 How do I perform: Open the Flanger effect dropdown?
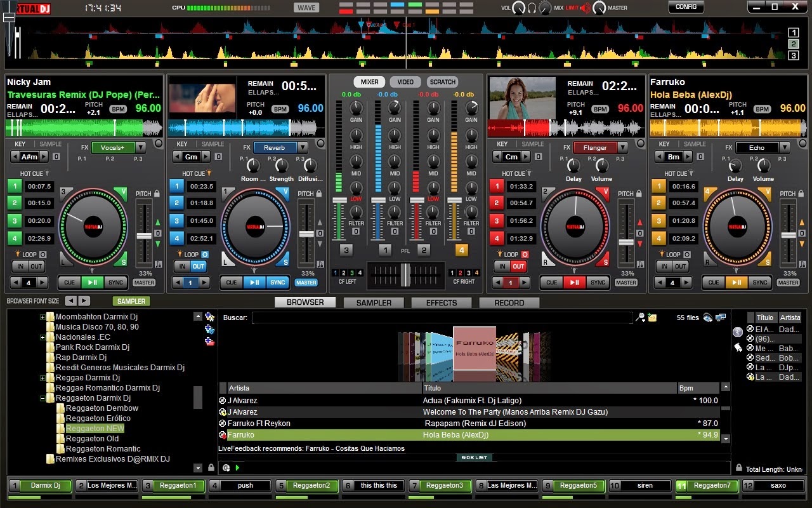[622, 147]
